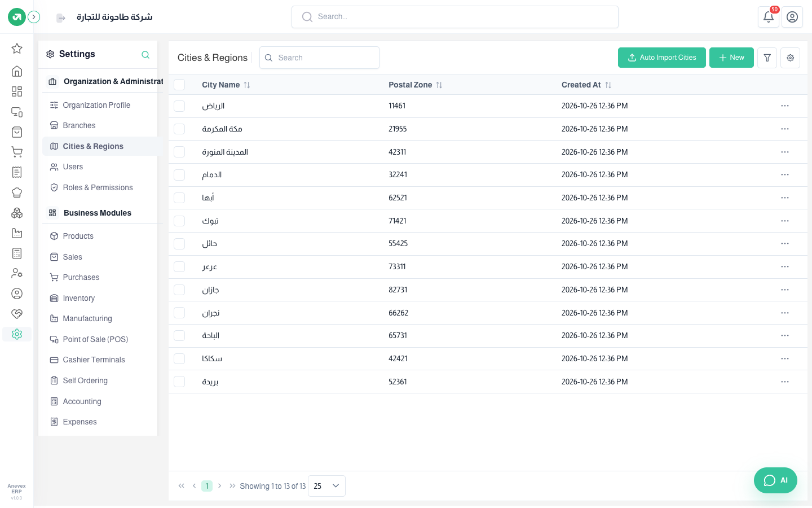The image size is (812, 508).
Task: Expand the sidebar with the chevron toggle
Action: pyautogui.click(x=34, y=17)
